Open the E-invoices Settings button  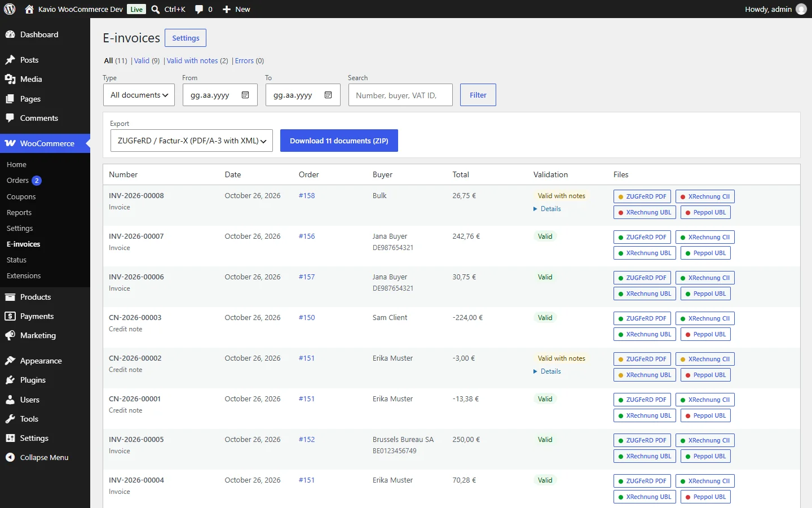pyautogui.click(x=186, y=38)
